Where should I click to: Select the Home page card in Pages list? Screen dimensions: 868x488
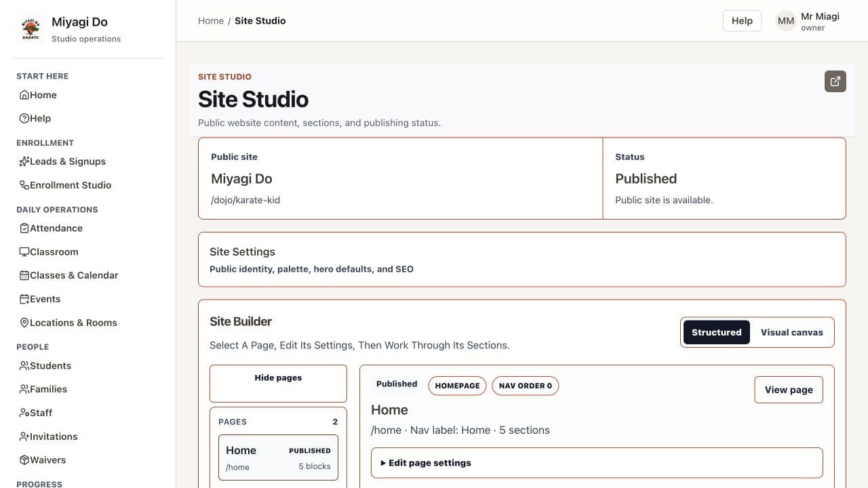tap(278, 457)
